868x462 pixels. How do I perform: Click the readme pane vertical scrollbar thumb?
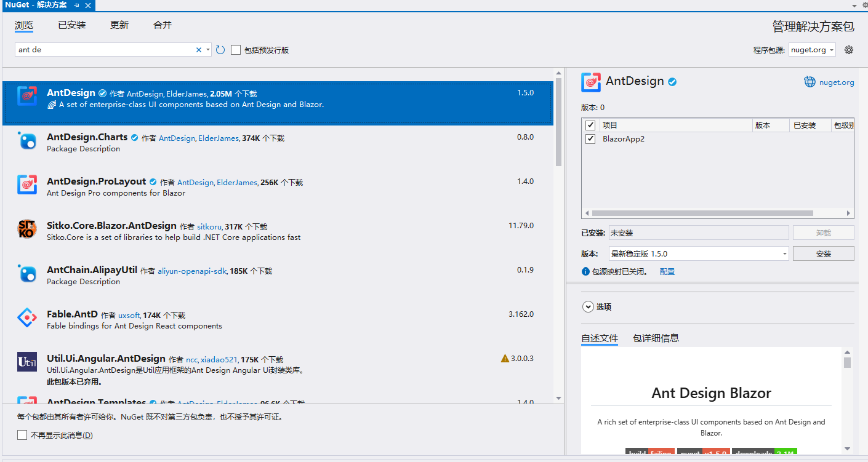click(847, 362)
